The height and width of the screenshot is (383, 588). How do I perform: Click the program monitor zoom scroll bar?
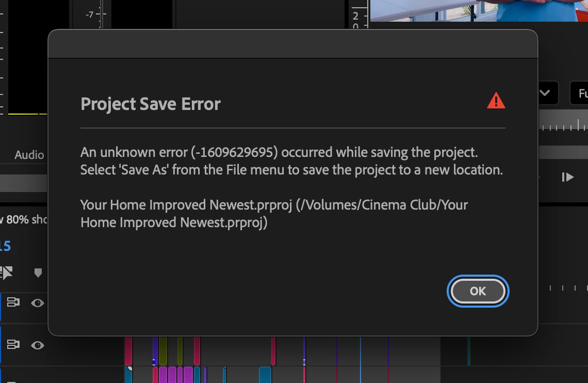click(x=563, y=152)
